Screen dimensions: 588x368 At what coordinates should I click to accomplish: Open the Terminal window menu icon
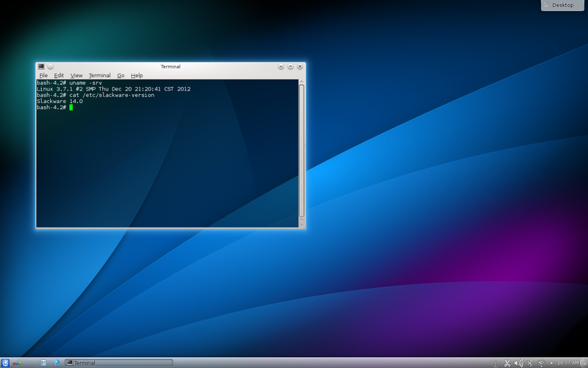tap(41, 66)
